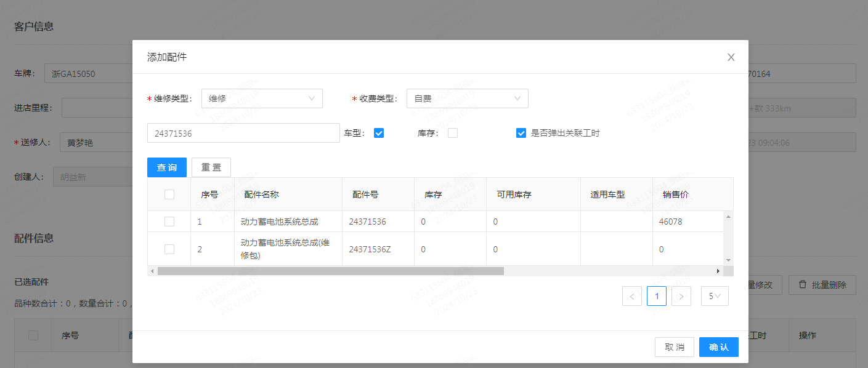The image size is (868, 368).
Task: Open the 维修类型 dropdown
Action: [x=262, y=98]
